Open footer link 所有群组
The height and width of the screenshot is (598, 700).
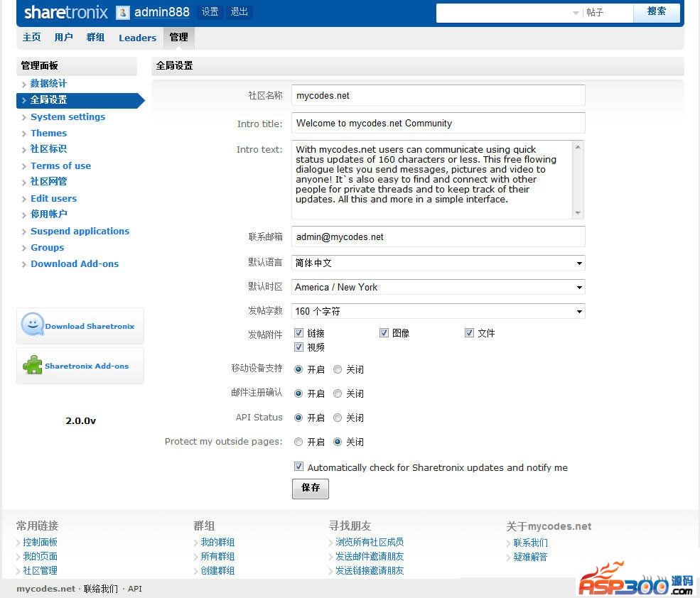[217, 557]
